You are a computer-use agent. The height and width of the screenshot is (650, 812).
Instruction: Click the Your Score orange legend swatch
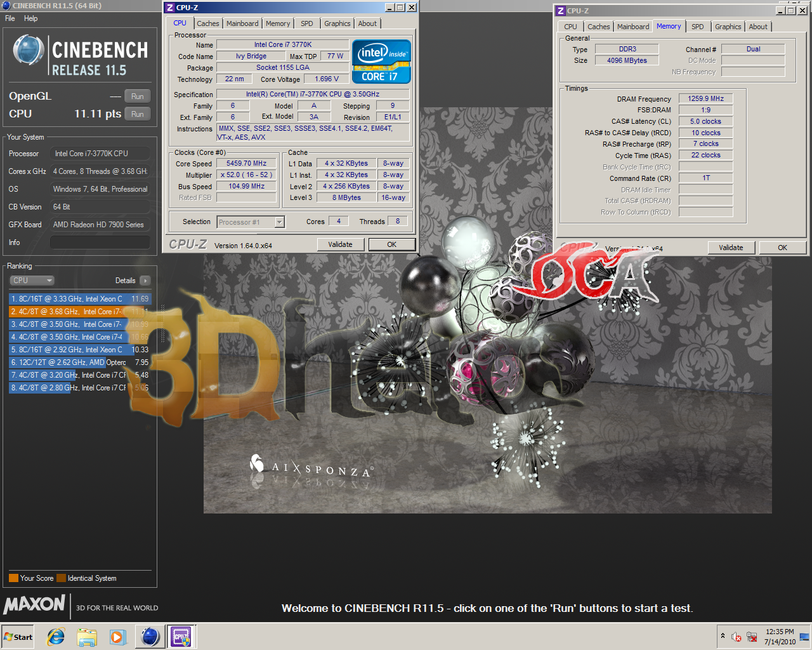[x=13, y=578]
